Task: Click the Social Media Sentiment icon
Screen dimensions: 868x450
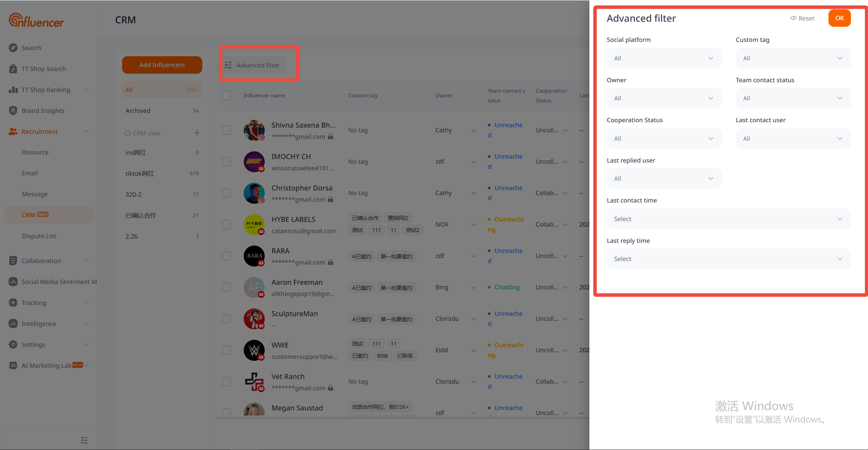Action: (13, 282)
